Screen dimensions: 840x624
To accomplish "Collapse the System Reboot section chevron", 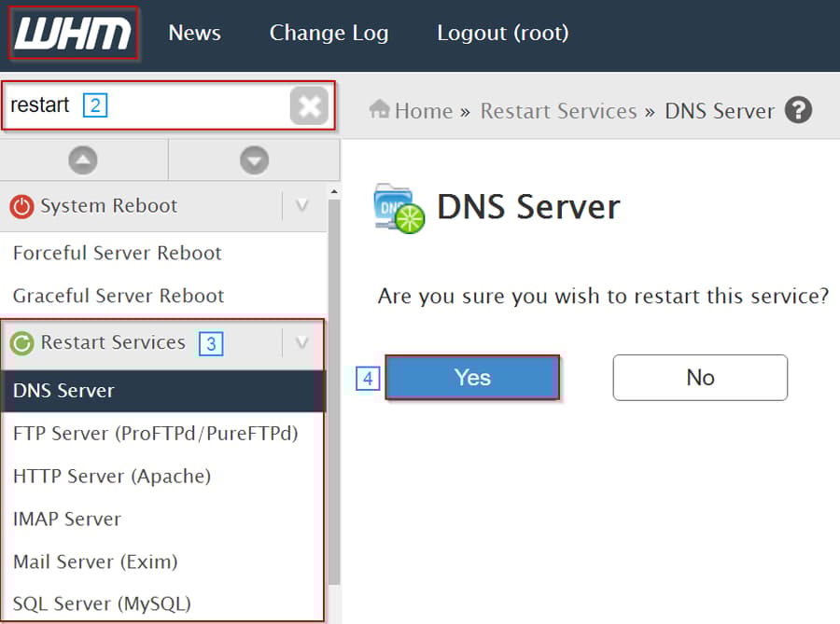I will pos(301,205).
